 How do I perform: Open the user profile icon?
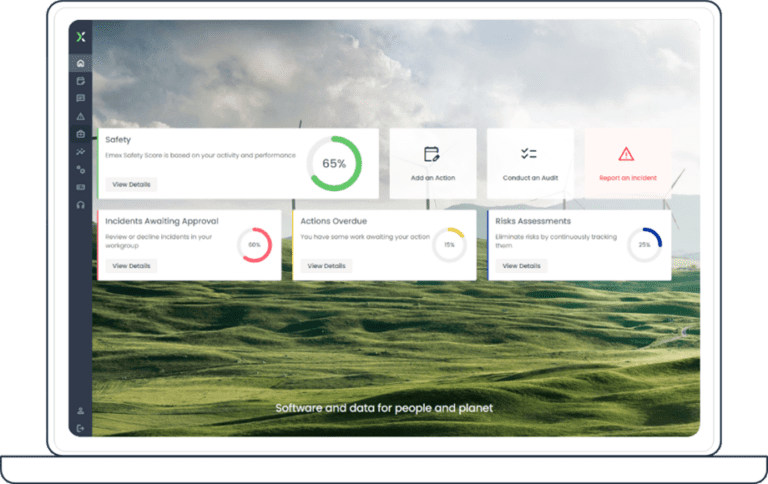click(x=80, y=411)
